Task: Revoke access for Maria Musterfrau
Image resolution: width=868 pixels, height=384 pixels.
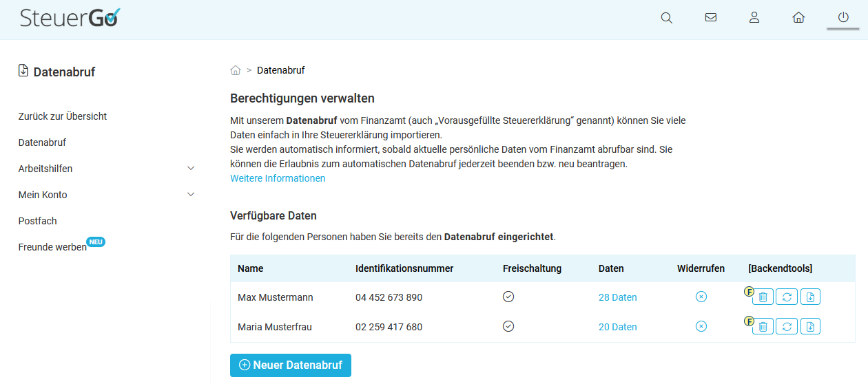Action: coord(701,326)
